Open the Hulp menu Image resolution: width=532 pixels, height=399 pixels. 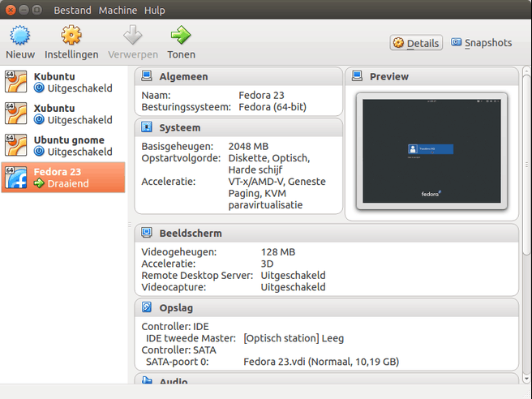155,11
